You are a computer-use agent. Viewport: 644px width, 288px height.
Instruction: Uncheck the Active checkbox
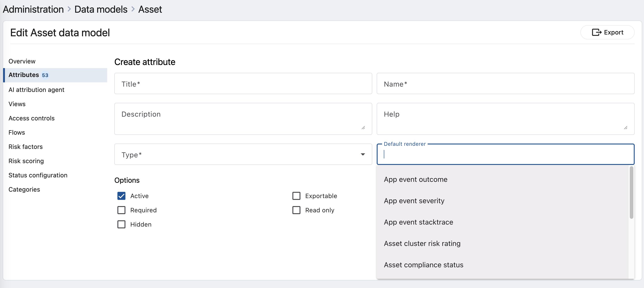click(121, 196)
